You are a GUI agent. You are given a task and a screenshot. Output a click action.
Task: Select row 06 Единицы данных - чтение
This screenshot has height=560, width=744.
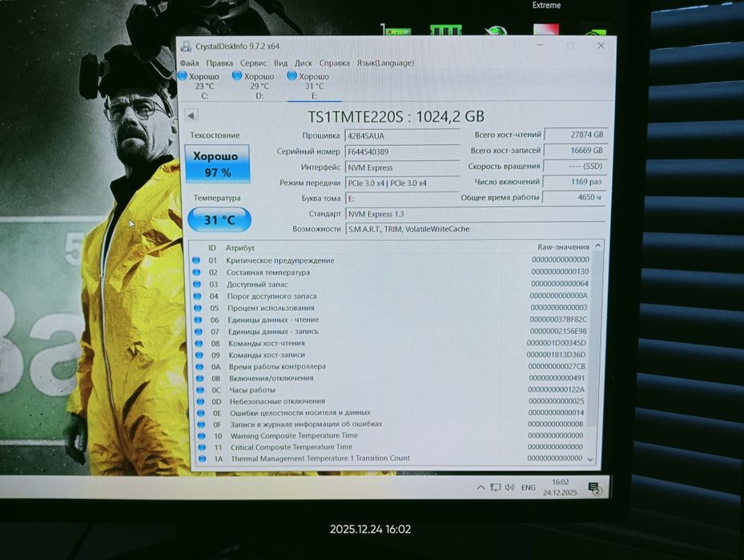pyautogui.click(x=392, y=320)
